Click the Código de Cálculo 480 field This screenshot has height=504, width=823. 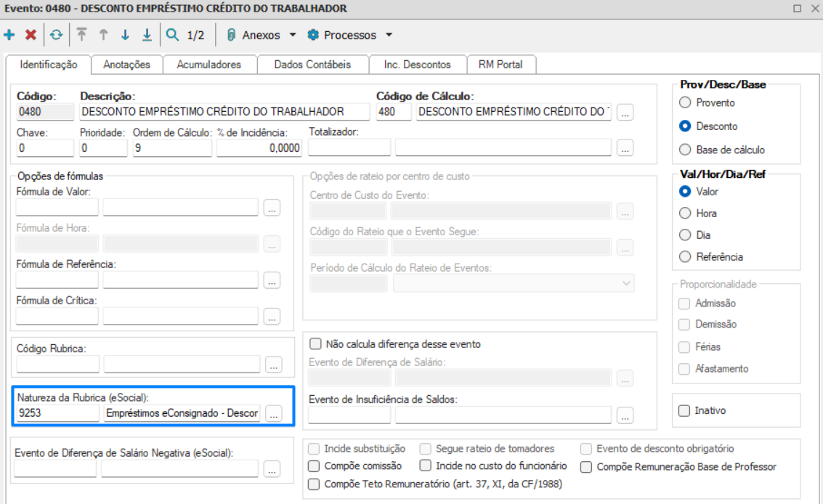[x=394, y=112]
